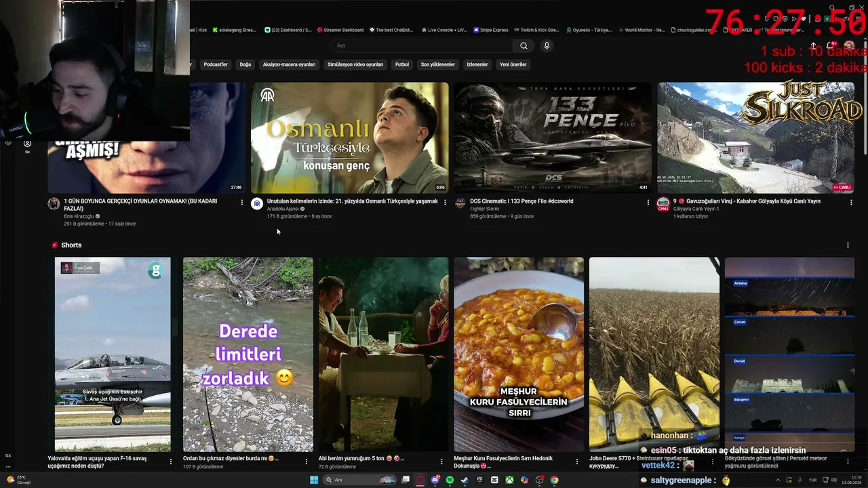Open the John Deere S770 cornfield short

click(654, 354)
